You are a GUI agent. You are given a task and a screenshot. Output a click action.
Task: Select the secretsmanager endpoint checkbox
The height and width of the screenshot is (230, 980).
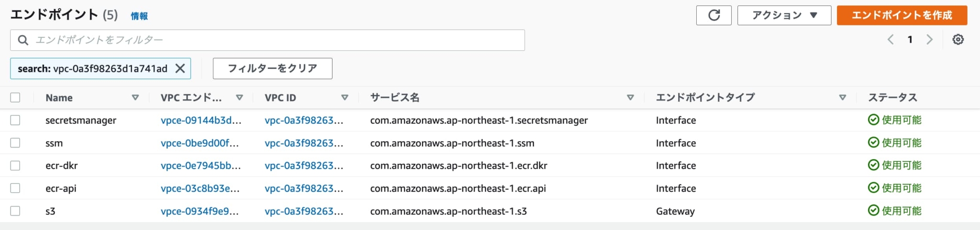[15, 120]
